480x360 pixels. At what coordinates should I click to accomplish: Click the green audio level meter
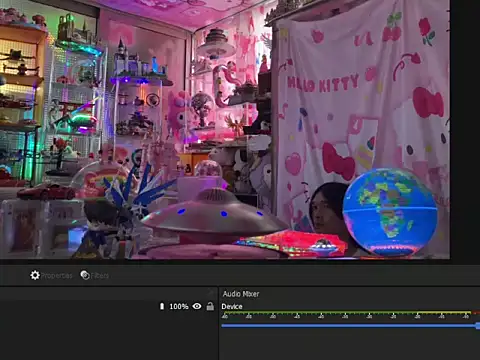coord(319,313)
